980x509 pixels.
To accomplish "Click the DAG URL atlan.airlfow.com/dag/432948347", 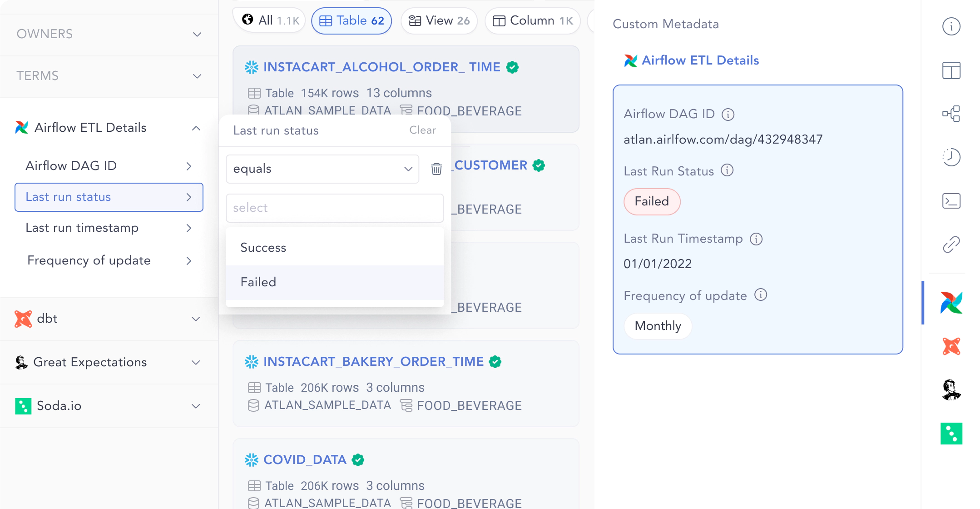I will point(723,139).
